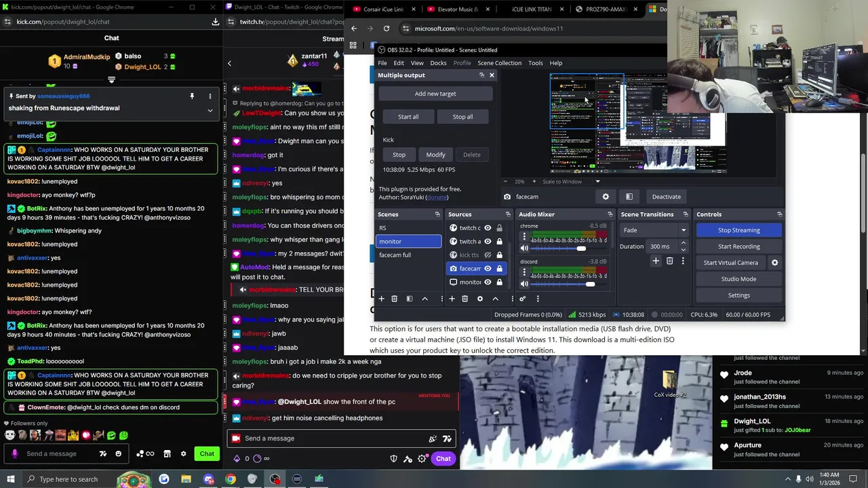The image size is (868, 488).
Task: Float the Scenes dock
Action: click(437, 214)
